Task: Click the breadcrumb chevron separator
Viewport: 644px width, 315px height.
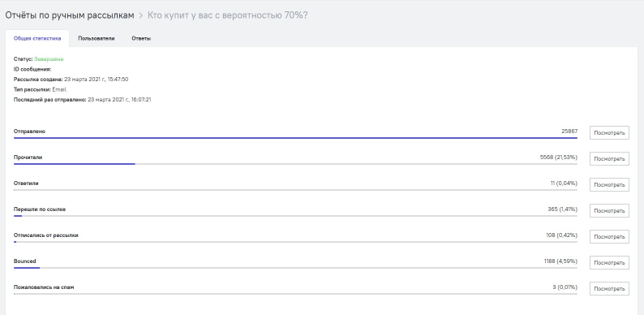Action: 140,15
